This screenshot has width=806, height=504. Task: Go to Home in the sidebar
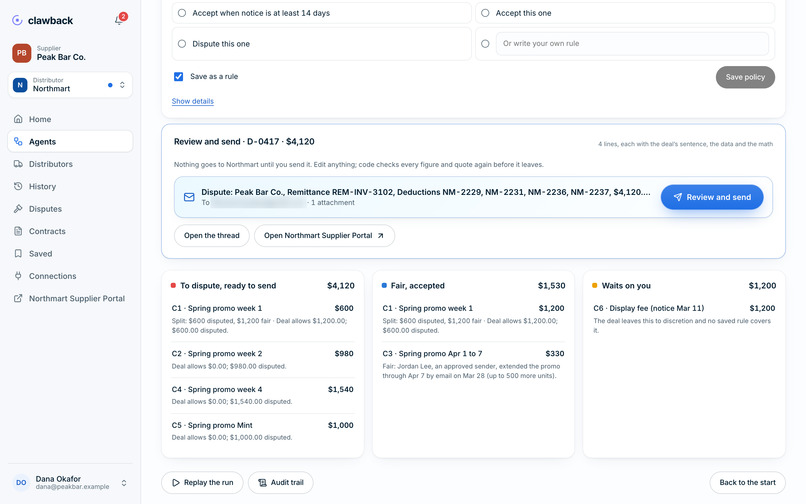pyautogui.click(x=70, y=119)
